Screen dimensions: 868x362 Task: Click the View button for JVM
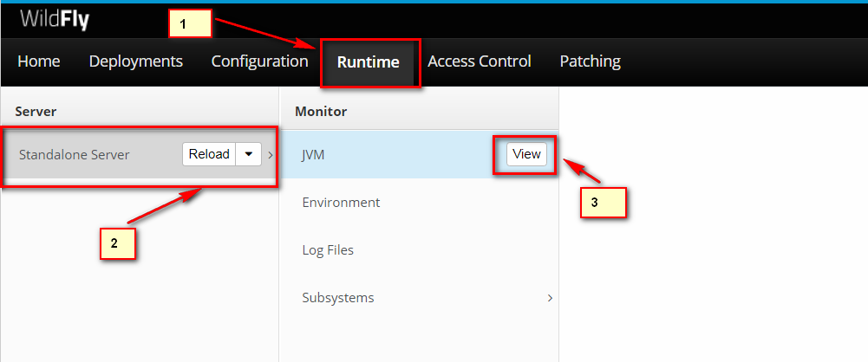526,154
